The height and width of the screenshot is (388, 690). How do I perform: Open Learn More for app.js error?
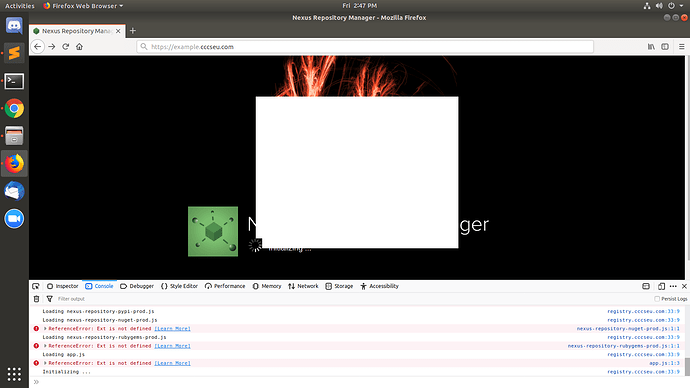(x=172, y=363)
